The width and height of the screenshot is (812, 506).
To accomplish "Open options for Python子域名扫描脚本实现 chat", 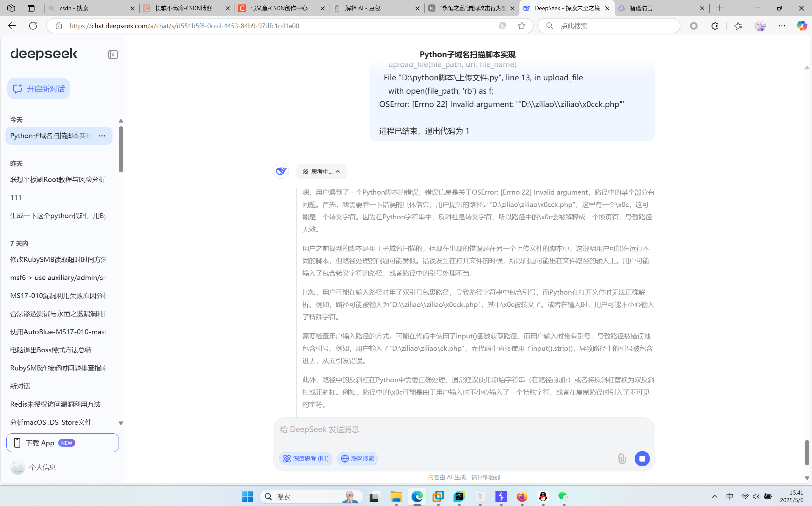I will pos(102,136).
